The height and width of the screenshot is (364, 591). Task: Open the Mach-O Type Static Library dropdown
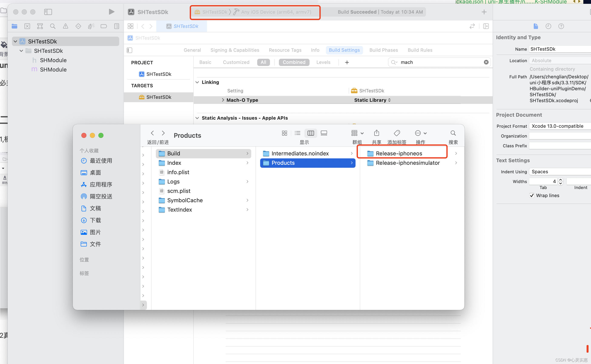click(372, 100)
